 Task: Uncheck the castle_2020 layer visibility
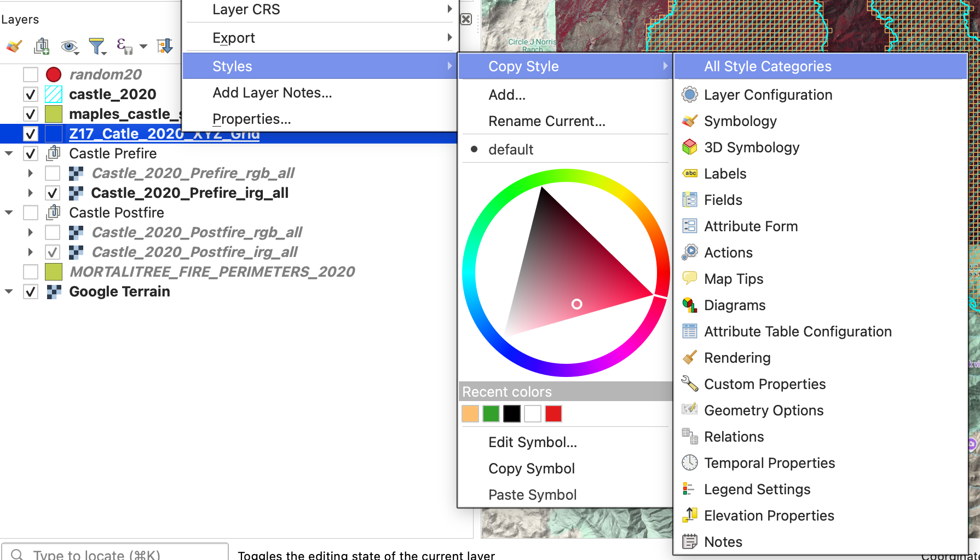[x=31, y=94]
